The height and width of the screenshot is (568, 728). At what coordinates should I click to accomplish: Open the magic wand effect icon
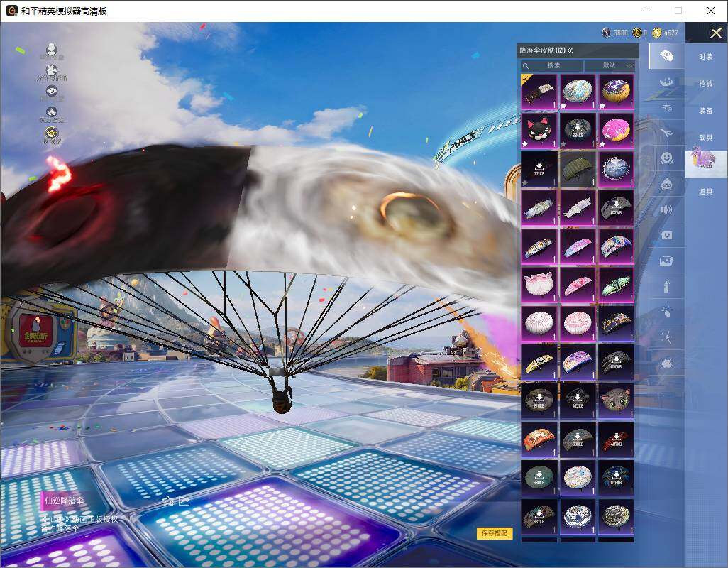pyautogui.click(x=666, y=337)
